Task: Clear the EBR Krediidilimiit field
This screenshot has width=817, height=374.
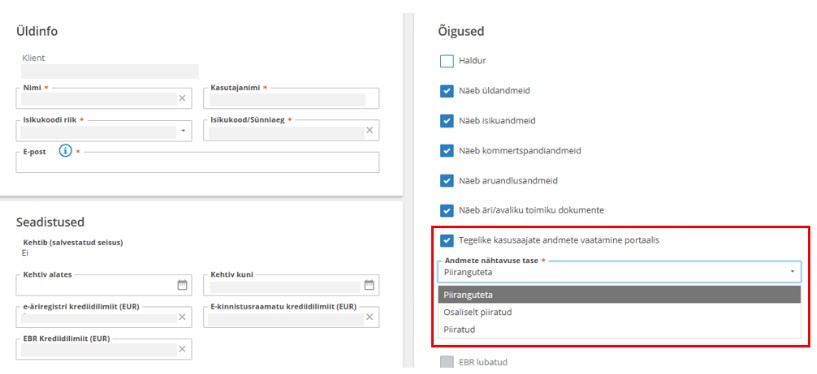Action: point(182,349)
